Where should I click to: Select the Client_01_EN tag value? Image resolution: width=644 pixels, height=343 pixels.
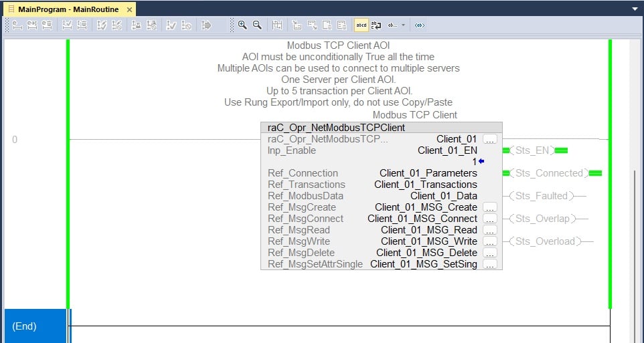[x=447, y=150]
